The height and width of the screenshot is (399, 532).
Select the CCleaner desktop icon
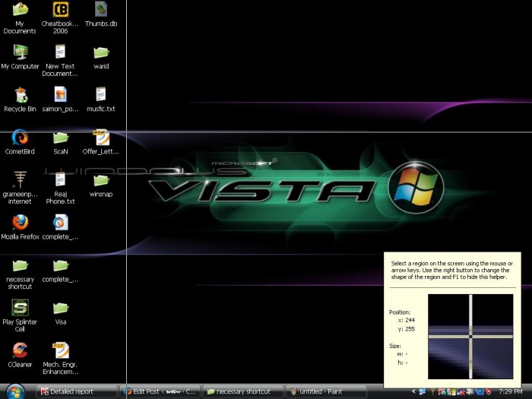tap(20, 350)
